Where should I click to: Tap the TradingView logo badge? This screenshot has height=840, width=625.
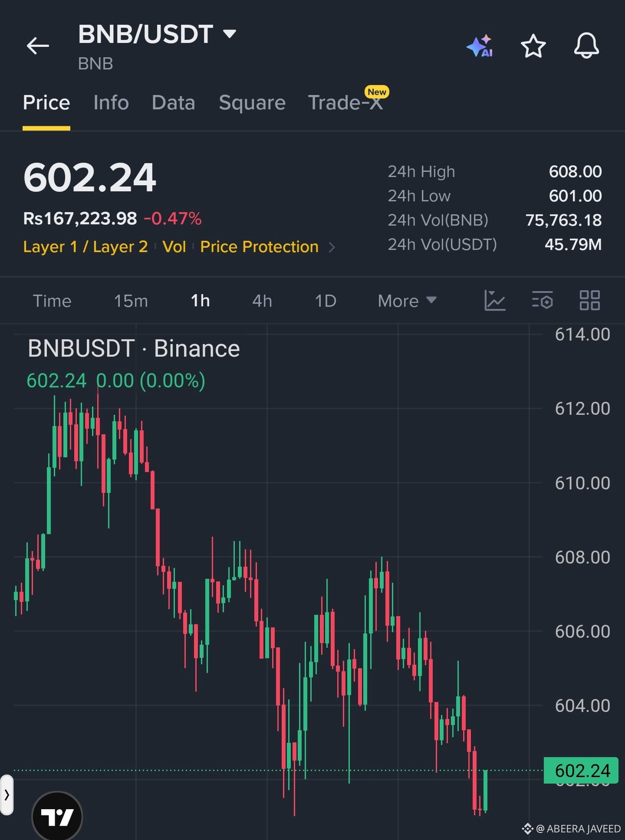click(x=57, y=816)
